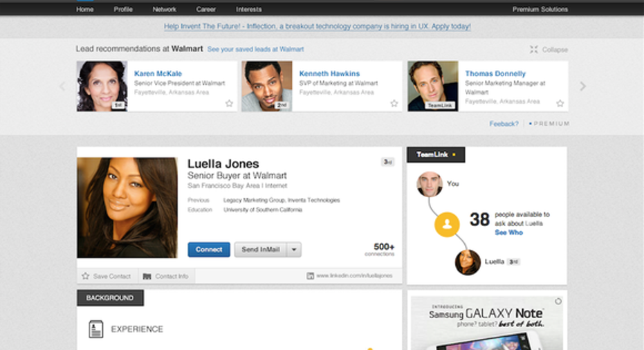Click Luella's small avatar in TeamLink
Screen dimensions: 644x350
click(x=468, y=262)
